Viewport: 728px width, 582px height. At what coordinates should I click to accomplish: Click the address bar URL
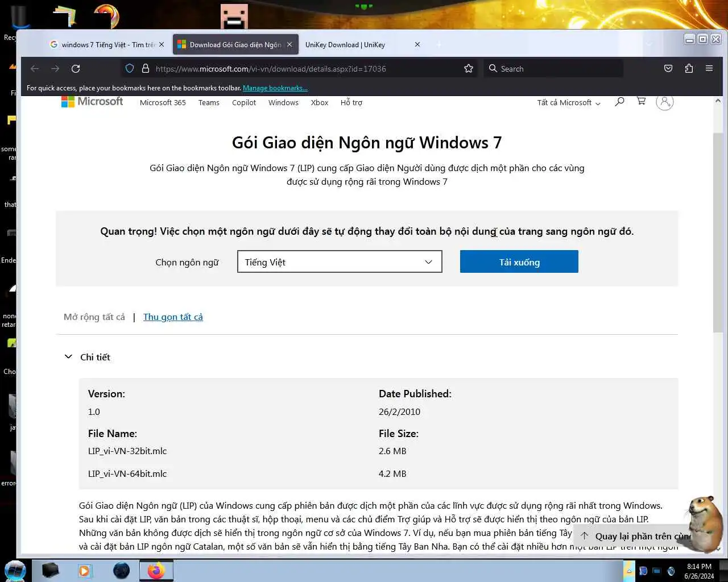271,69
